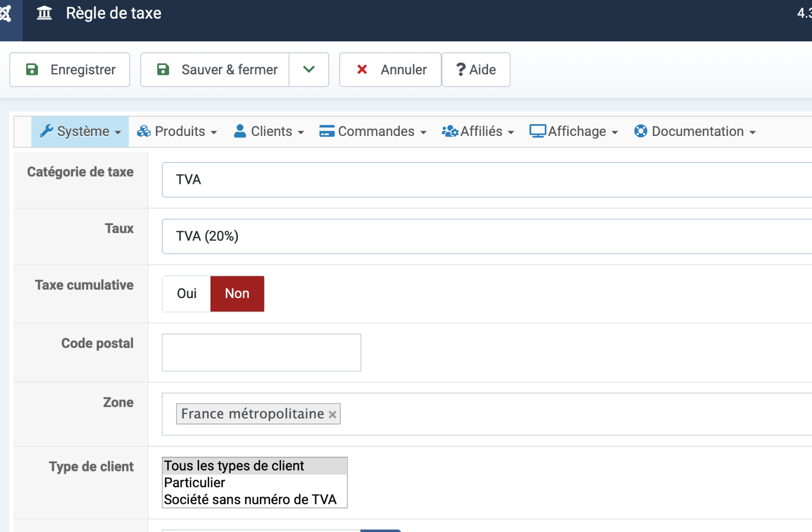Image resolution: width=812 pixels, height=532 pixels.
Task: Select Société sans numéro de TVA option
Action: (x=250, y=499)
